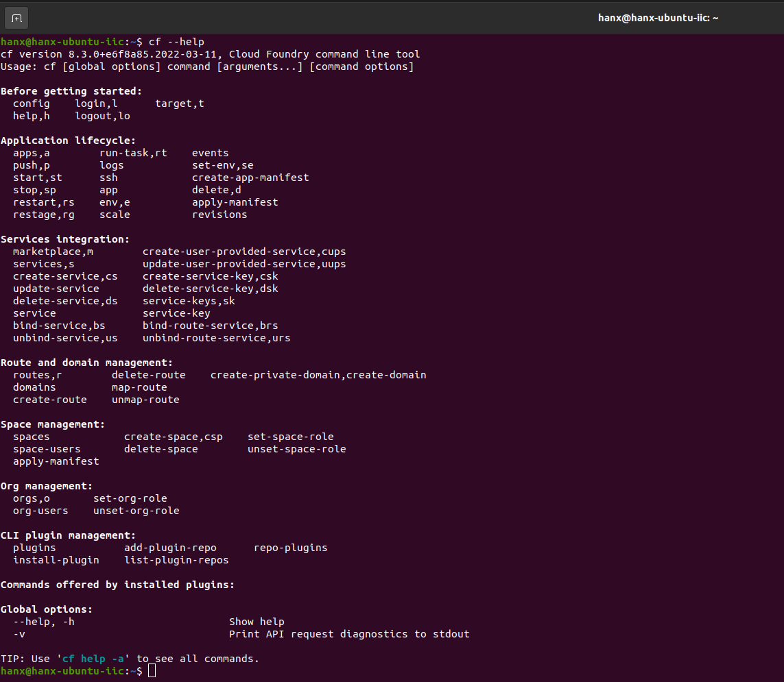Click 'create-private-domain,create-domain' text
Viewport: 784px width, 682px height.
click(318, 375)
